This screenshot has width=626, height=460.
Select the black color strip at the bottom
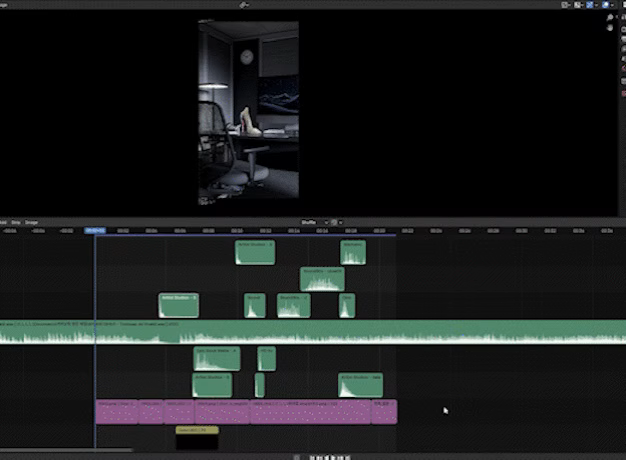(197, 442)
